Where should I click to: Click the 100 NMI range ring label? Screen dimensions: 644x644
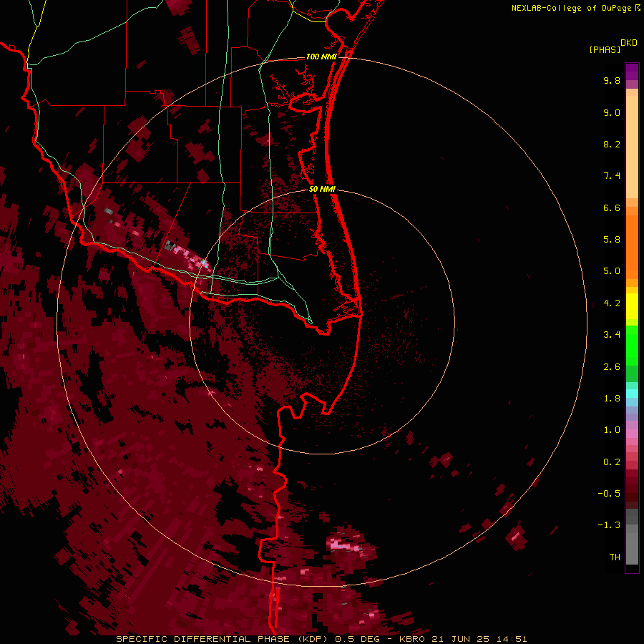(321, 57)
